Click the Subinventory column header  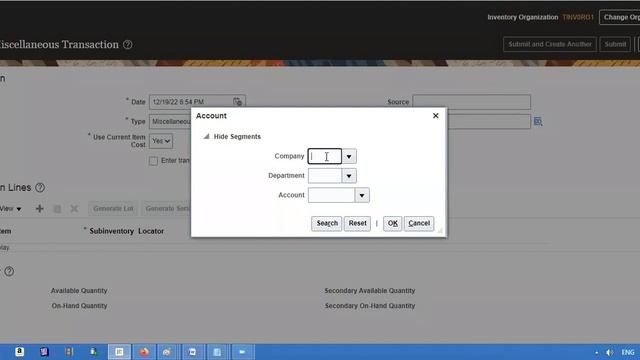click(111, 231)
